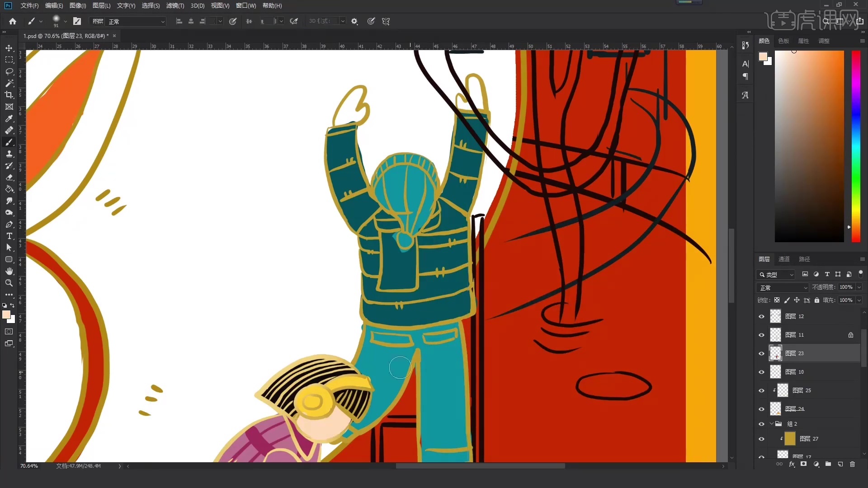Switch to the 调整 tab
This screenshot has width=868, height=488.
tap(824, 41)
